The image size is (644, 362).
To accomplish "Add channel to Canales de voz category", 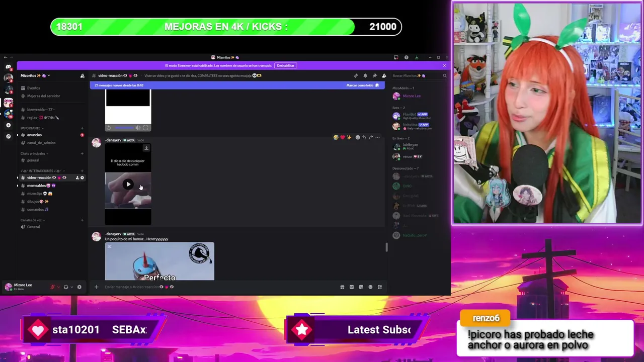I will pos(82,220).
